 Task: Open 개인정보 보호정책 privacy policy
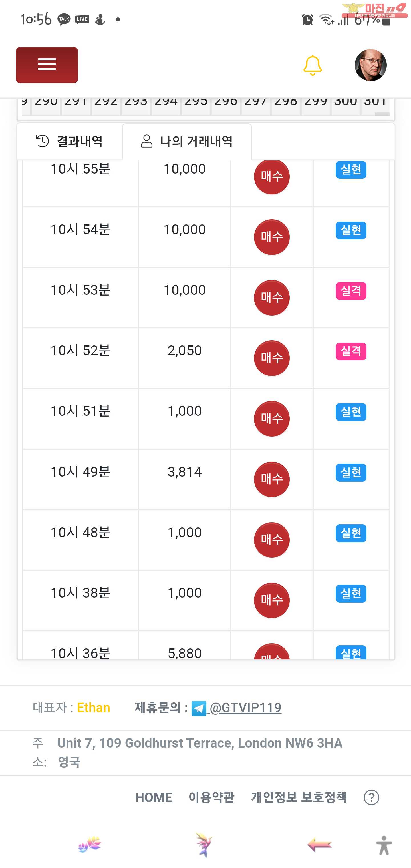tap(299, 797)
